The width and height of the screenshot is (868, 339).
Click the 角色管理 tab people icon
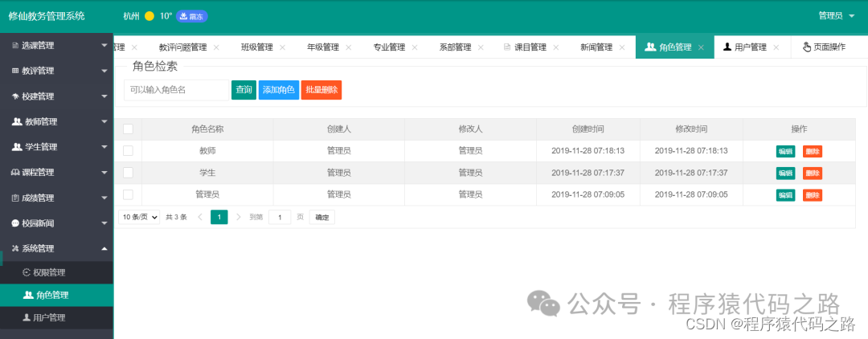point(650,47)
